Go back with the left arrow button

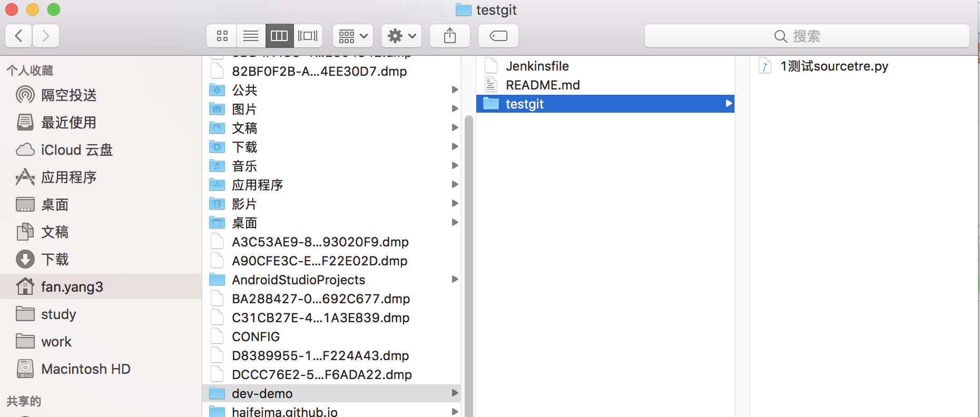tap(19, 36)
